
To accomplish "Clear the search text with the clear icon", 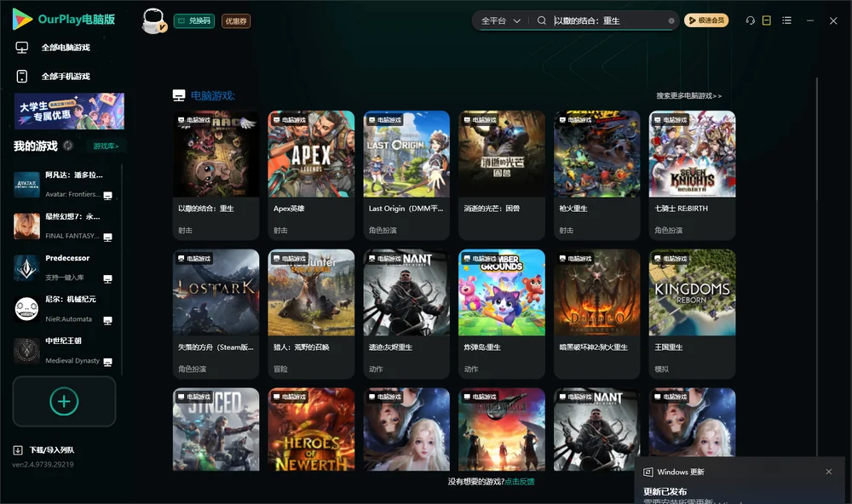I will [671, 20].
